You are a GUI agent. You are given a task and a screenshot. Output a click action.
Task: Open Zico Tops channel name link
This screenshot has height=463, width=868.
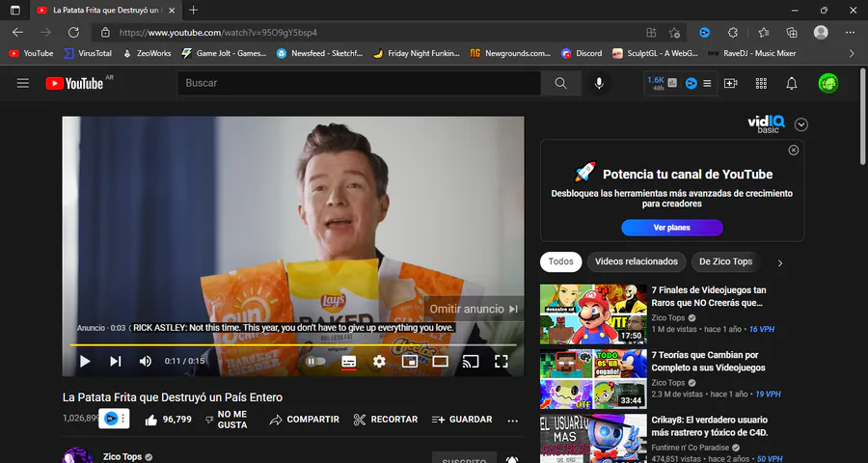122,457
